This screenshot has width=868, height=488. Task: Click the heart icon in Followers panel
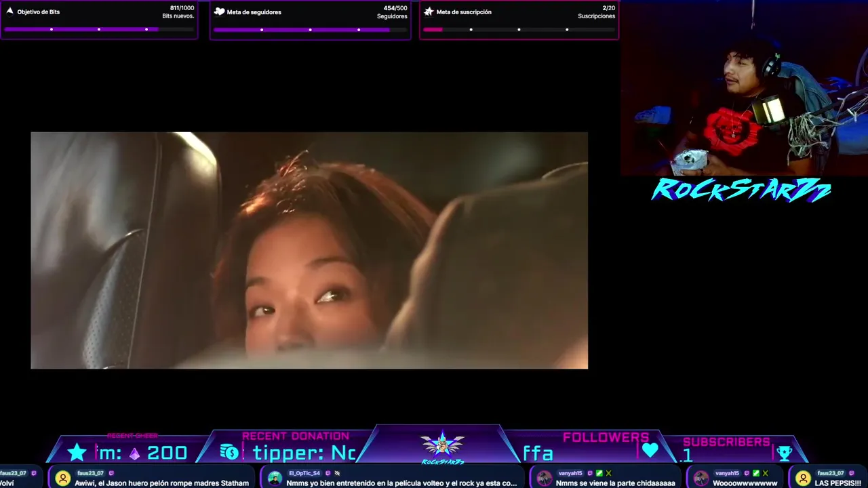650,450
